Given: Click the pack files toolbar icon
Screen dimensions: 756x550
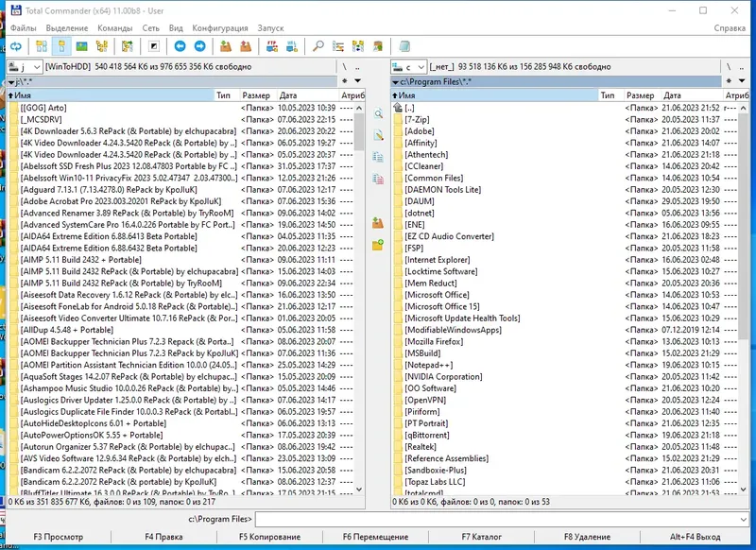Looking at the screenshot, I should [x=226, y=46].
